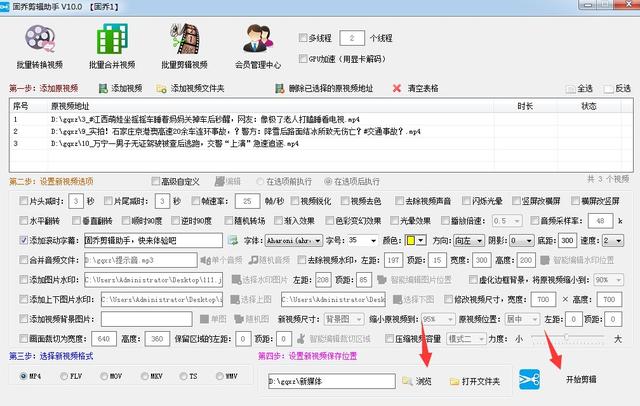Click the save path field D:\gqxz\新媒体

pos(331,381)
